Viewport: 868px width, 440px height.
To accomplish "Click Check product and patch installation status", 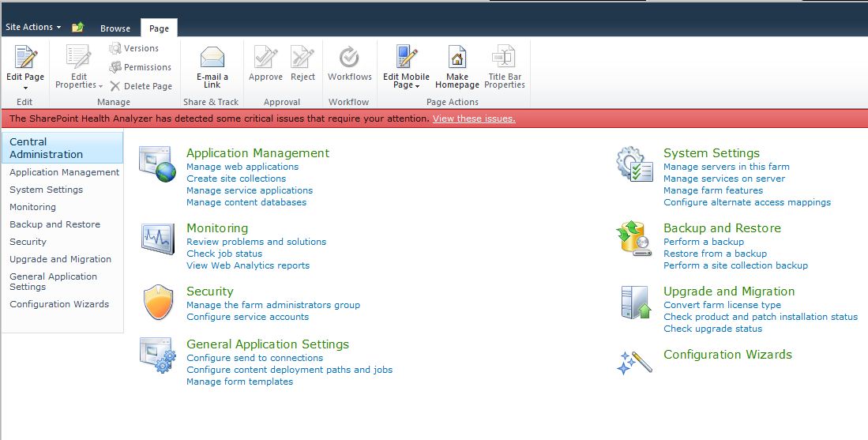I will pyautogui.click(x=761, y=317).
